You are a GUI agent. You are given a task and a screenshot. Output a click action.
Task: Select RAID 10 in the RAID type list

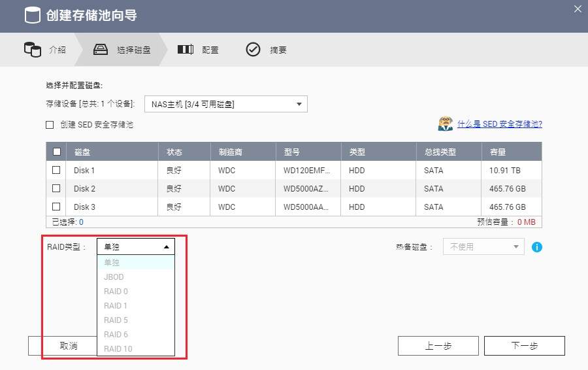tap(136, 348)
